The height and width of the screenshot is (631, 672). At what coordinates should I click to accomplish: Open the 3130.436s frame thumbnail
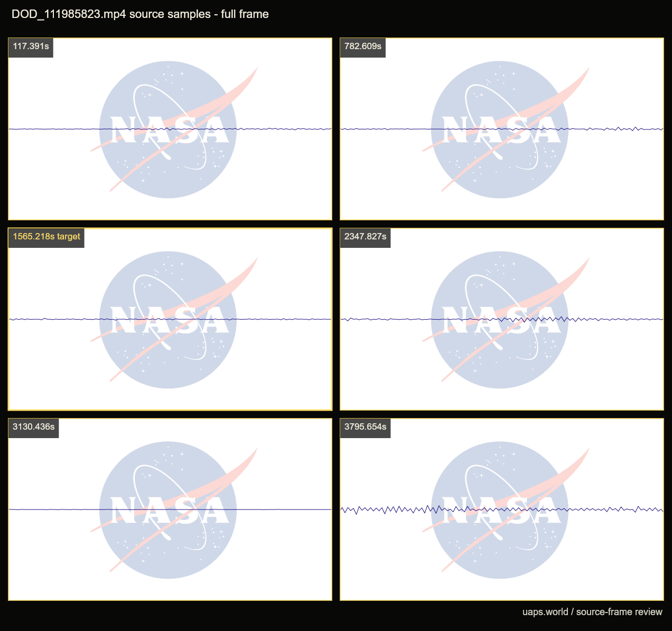coord(170,509)
